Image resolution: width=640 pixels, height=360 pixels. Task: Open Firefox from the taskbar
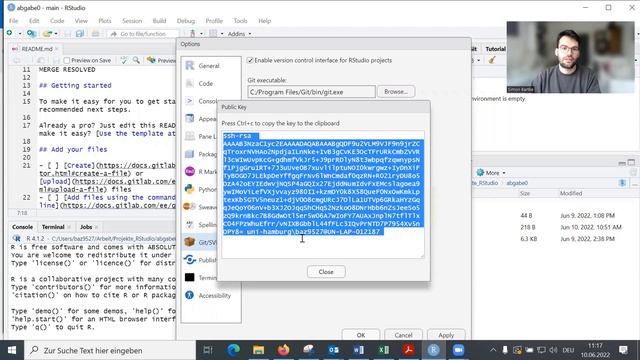pos(283,350)
